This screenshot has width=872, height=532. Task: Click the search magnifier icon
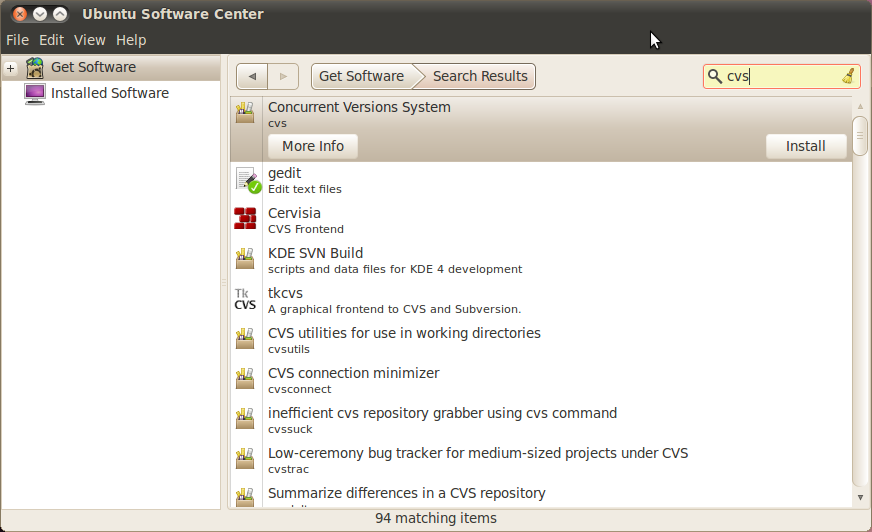click(x=714, y=77)
